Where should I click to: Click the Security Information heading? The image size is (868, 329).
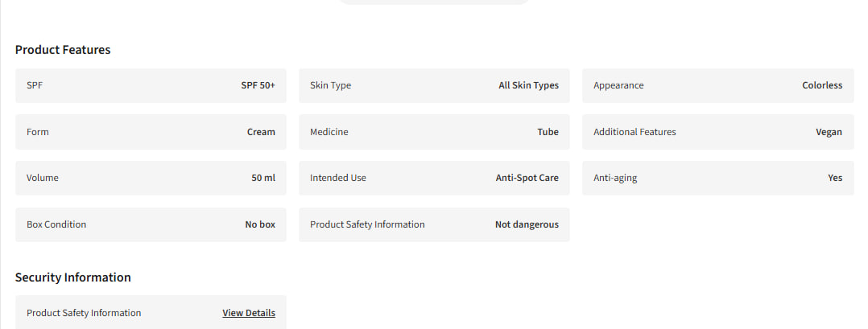[73, 278]
